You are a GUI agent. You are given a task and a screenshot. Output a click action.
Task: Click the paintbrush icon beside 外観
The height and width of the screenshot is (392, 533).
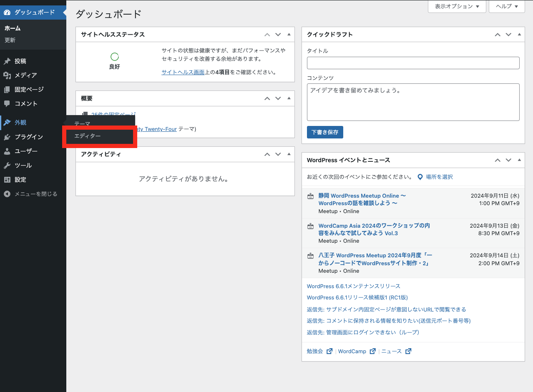click(x=7, y=123)
